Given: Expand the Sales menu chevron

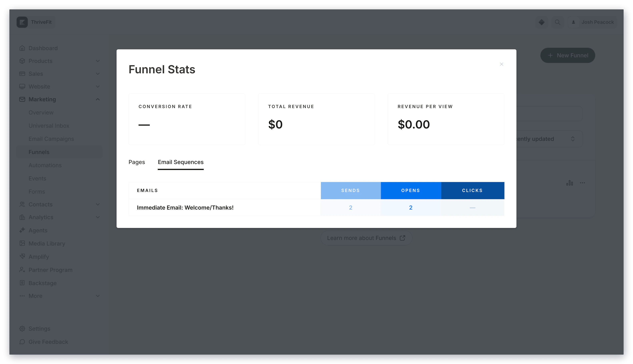Looking at the screenshot, I should coord(98,74).
